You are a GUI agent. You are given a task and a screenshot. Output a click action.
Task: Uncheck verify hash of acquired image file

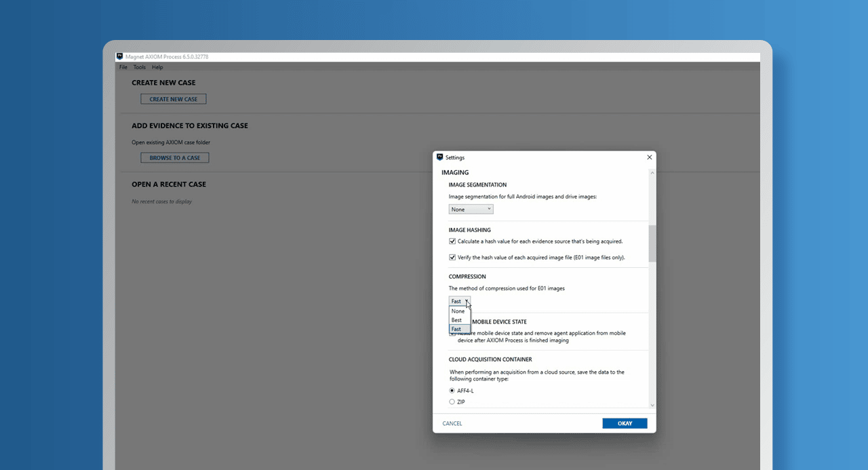(452, 258)
